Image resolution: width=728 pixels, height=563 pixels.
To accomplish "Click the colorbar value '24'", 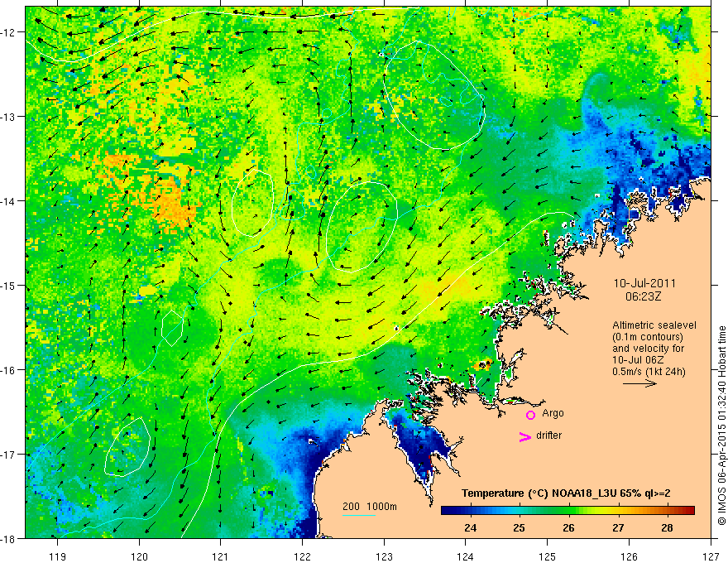I will pyautogui.click(x=470, y=527).
